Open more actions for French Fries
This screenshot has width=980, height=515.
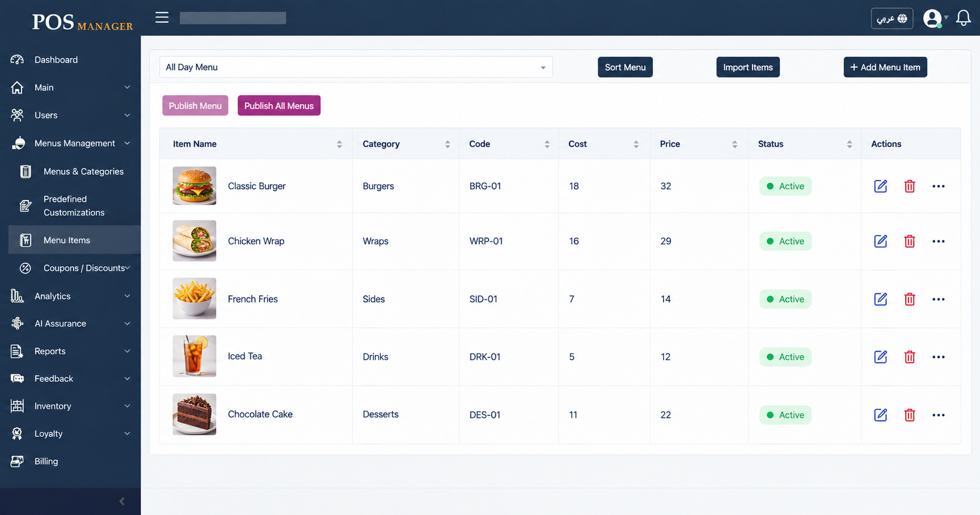pyautogui.click(x=938, y=299)
